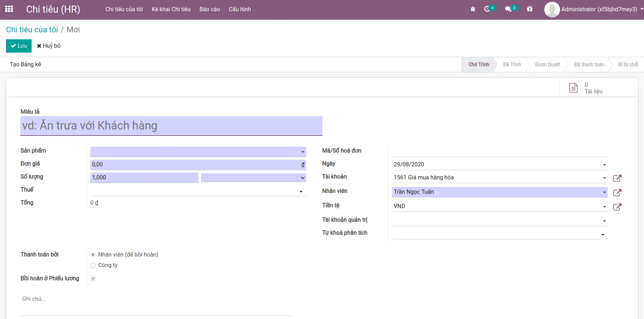Image resolution: width=644 pixels, height=319 pixels.
Task: Toggle Bồi hoàn ở Phiếu lương checkbox
Action: [93, 279]
